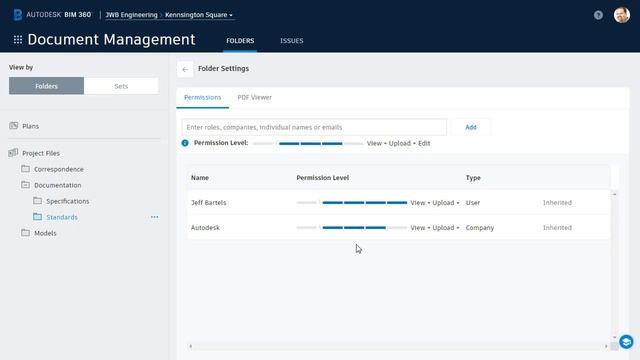The image size is (640, 360).
Task: Click the Documentation folder icon
Action: coord(25,184)
